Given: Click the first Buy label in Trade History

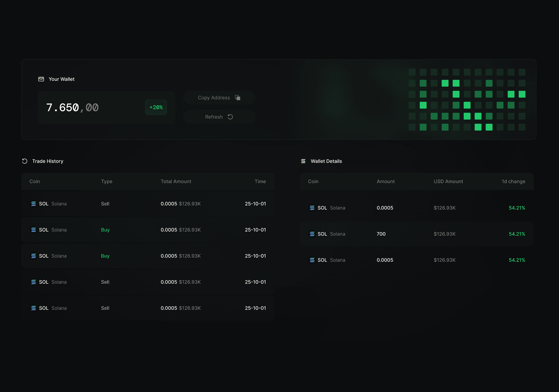Looking at the screenshot, I should tap(105, 230).
